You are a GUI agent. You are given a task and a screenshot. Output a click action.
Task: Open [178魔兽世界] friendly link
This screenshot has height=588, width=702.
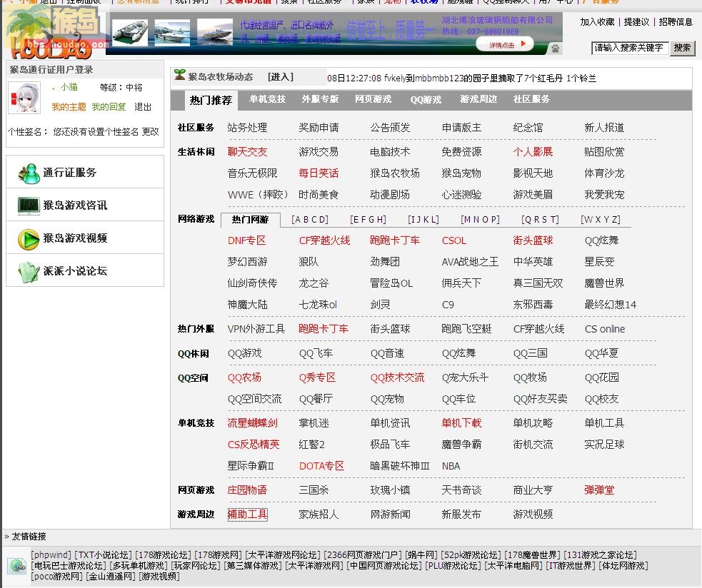pyautogui.click(x=532, y=555)
